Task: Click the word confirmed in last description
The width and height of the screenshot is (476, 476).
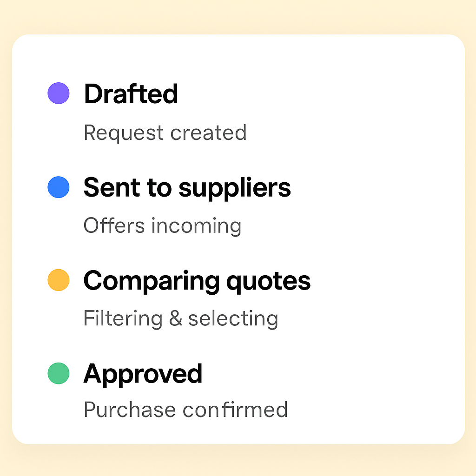Action: [x=235, y=410]
